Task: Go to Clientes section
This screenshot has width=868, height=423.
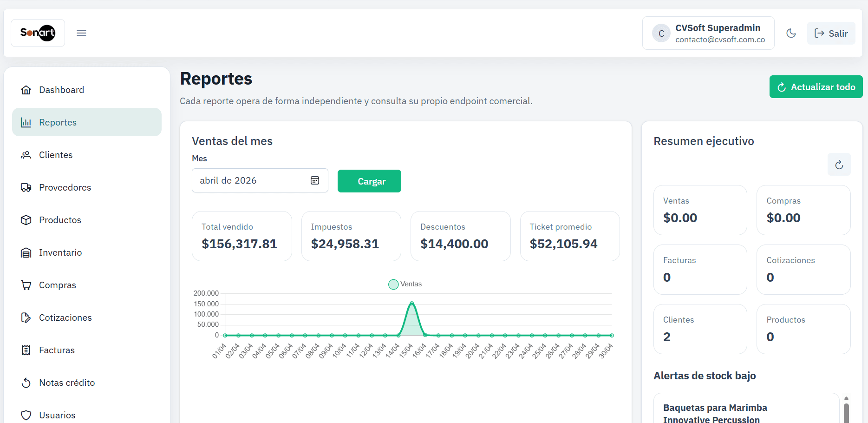Action: click(87, 155)
